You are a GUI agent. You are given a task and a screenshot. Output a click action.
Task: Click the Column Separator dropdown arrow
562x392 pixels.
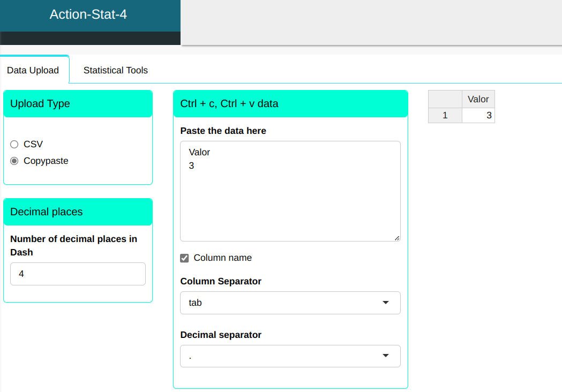click(385, 303)
